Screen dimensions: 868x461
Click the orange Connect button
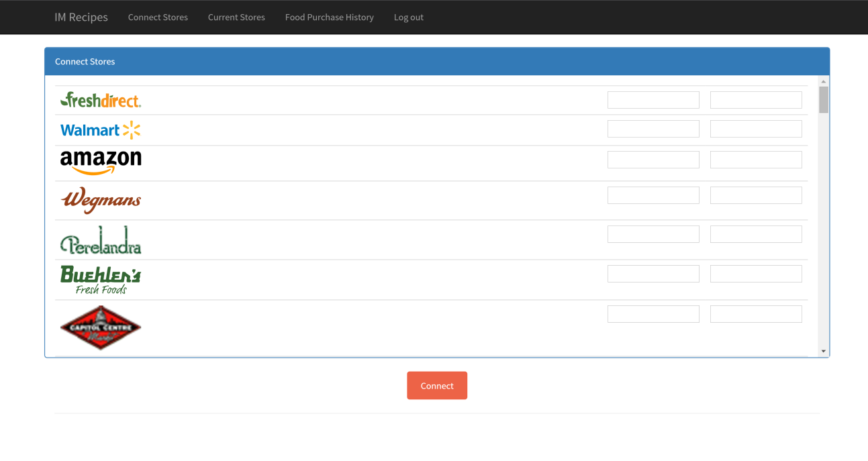coord(437,386)
